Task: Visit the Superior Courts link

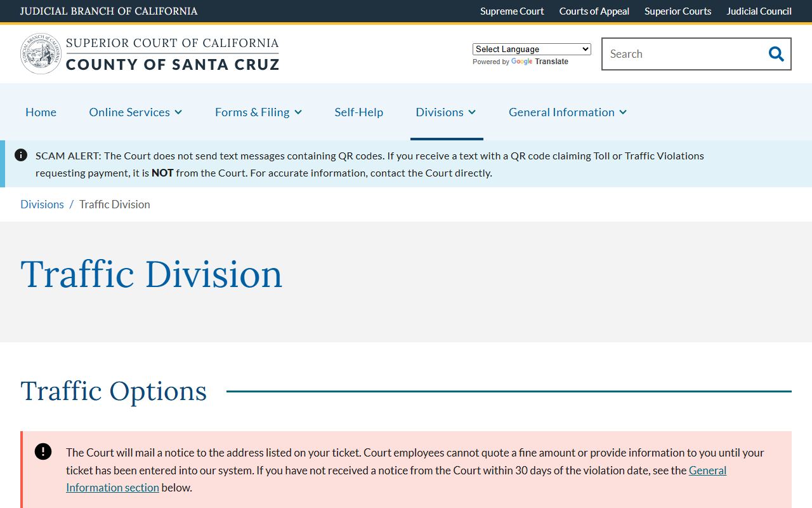Action: tap(678, 11)
